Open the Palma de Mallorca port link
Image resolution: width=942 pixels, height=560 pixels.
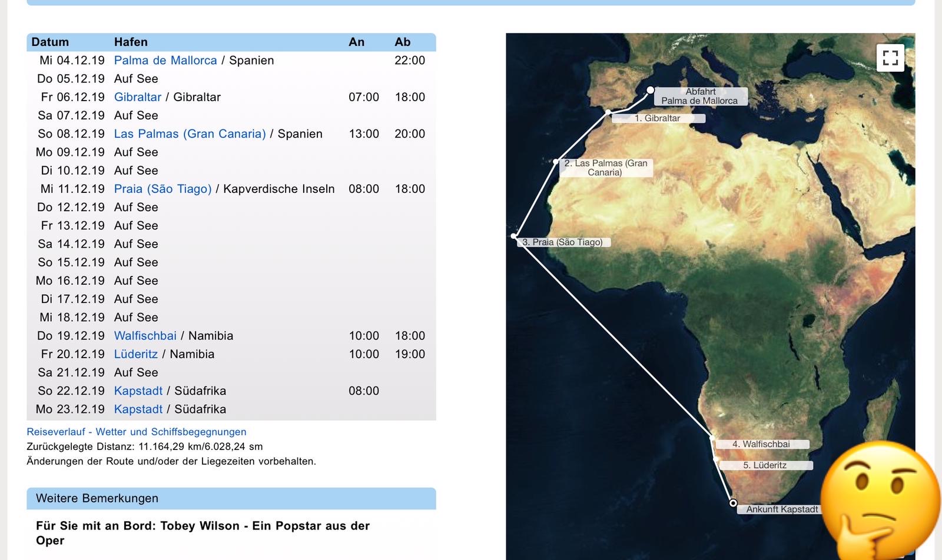coord(165,61)
